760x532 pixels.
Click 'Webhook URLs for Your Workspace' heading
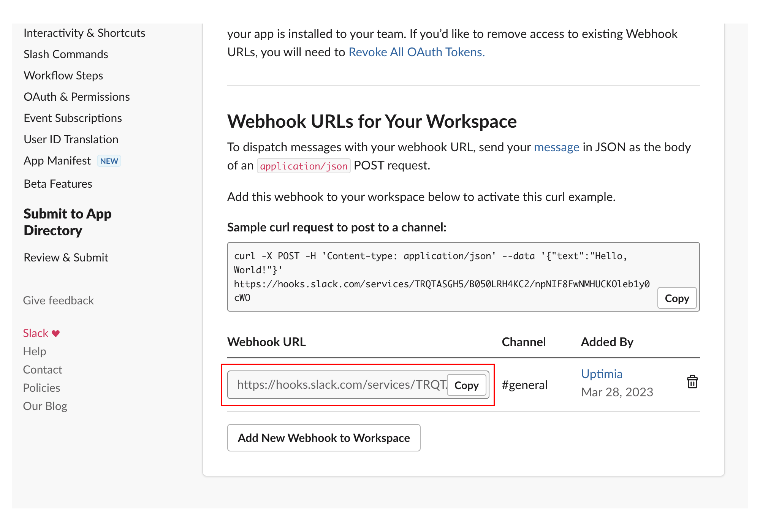click(372, 122)
